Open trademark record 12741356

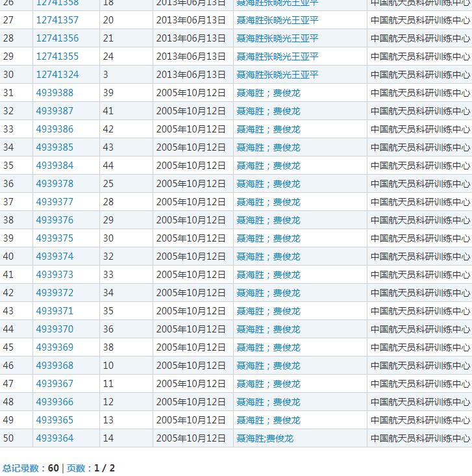pyautogui.click(x=57, y=38)
